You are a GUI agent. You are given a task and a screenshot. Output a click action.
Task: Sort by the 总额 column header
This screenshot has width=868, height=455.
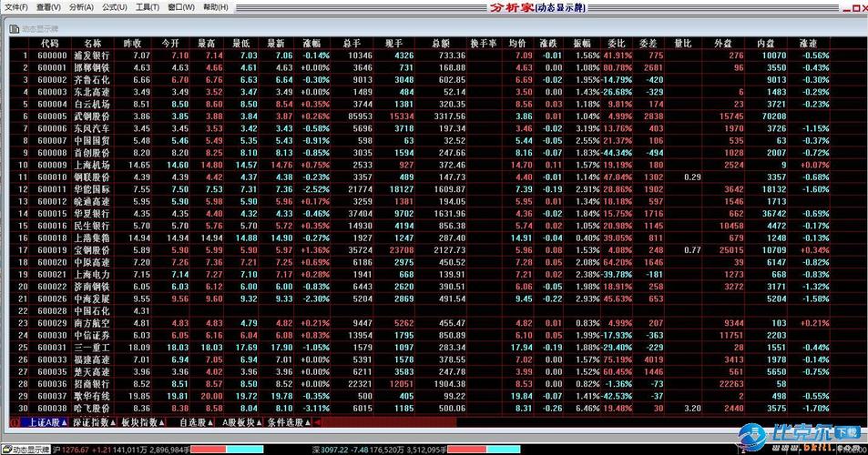441,43
